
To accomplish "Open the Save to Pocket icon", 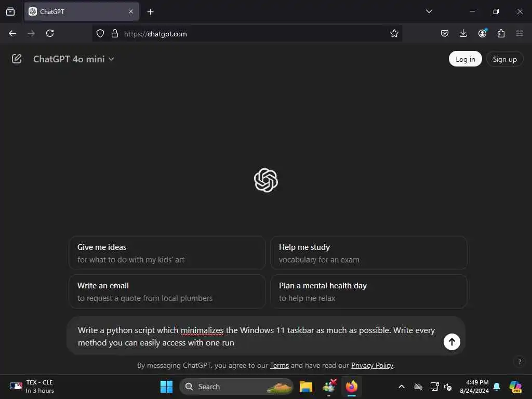I will tap(445, 33).
